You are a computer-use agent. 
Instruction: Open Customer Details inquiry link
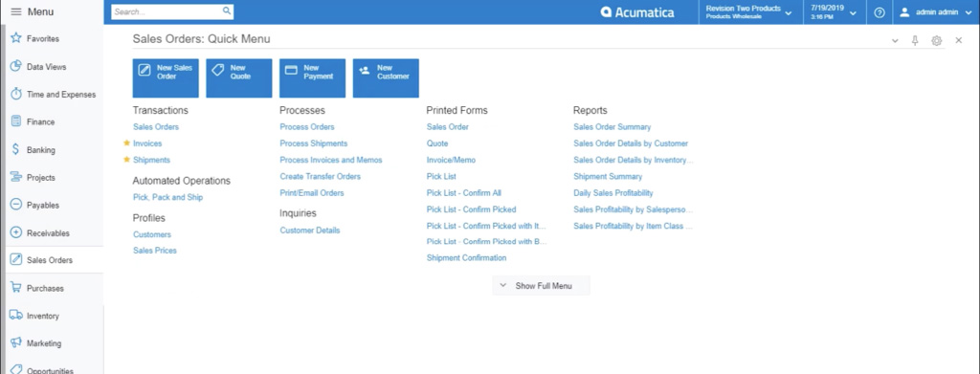tap(310, 230)
